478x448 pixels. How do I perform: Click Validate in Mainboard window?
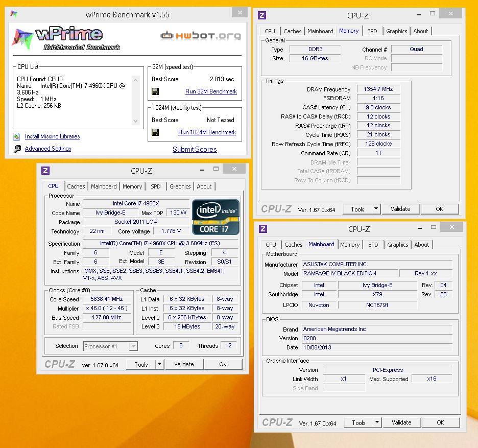click(x=401, y=422)
